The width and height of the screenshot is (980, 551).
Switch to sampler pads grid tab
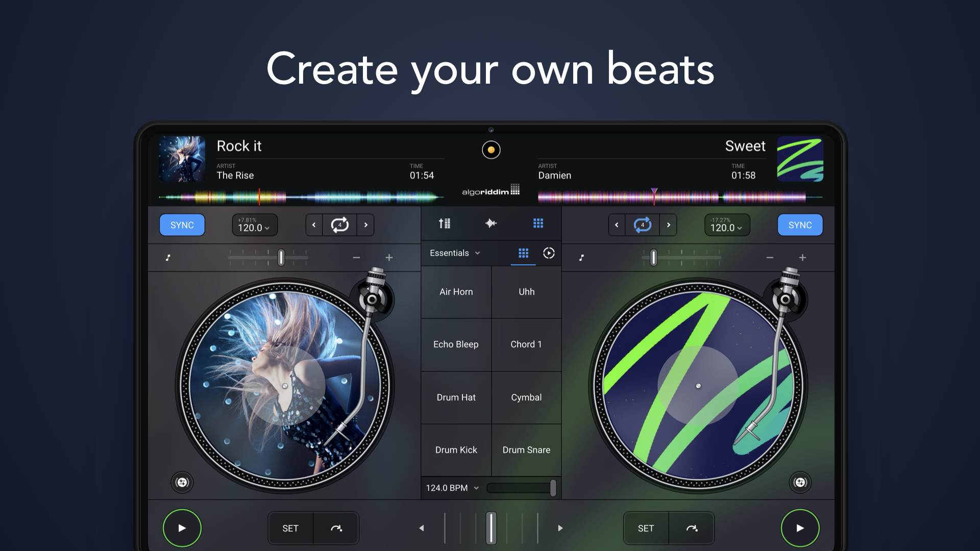[523, 253]
